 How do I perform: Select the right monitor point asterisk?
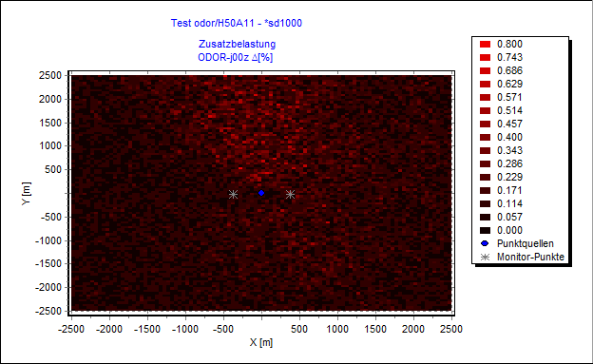point(290,194)
